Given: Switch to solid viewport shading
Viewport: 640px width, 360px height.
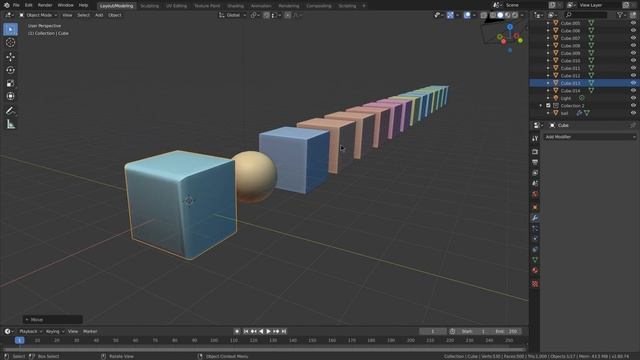Looking at the screenshot, I should pyautogui.click(x=500, y=15).
